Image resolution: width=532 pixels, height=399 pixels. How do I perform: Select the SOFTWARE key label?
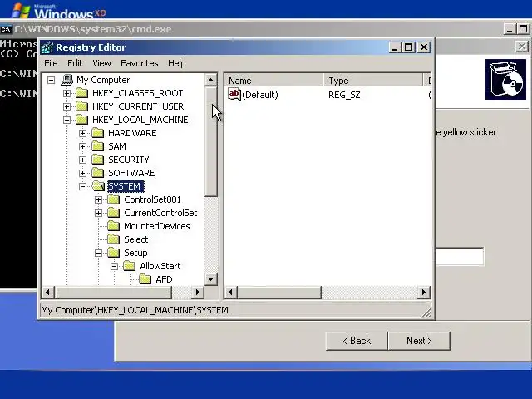click(x=131, y=173)
